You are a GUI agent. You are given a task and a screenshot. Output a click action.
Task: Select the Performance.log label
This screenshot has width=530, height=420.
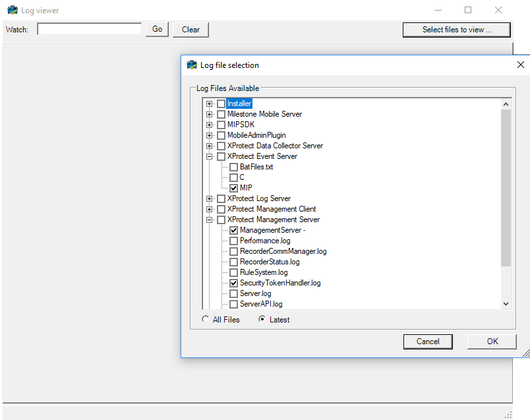pos(265,241)
